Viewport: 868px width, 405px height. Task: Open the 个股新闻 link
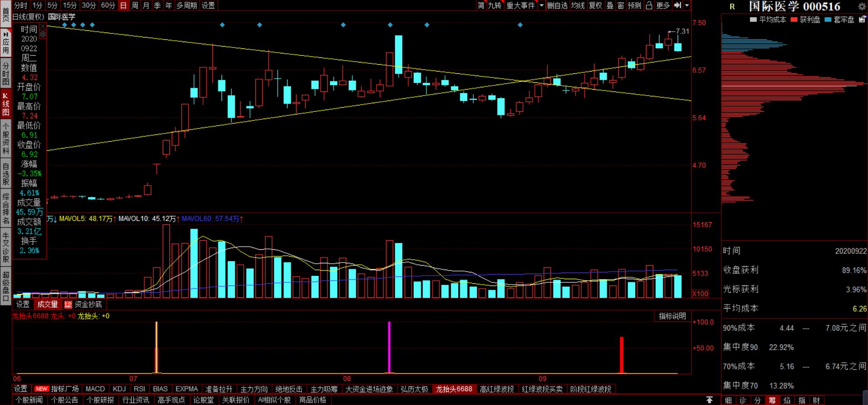[x=29, y=400]
